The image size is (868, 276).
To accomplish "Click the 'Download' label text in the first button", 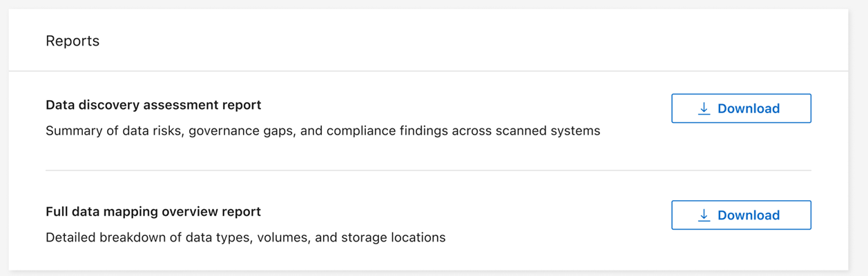I will [x=749, y=108].
